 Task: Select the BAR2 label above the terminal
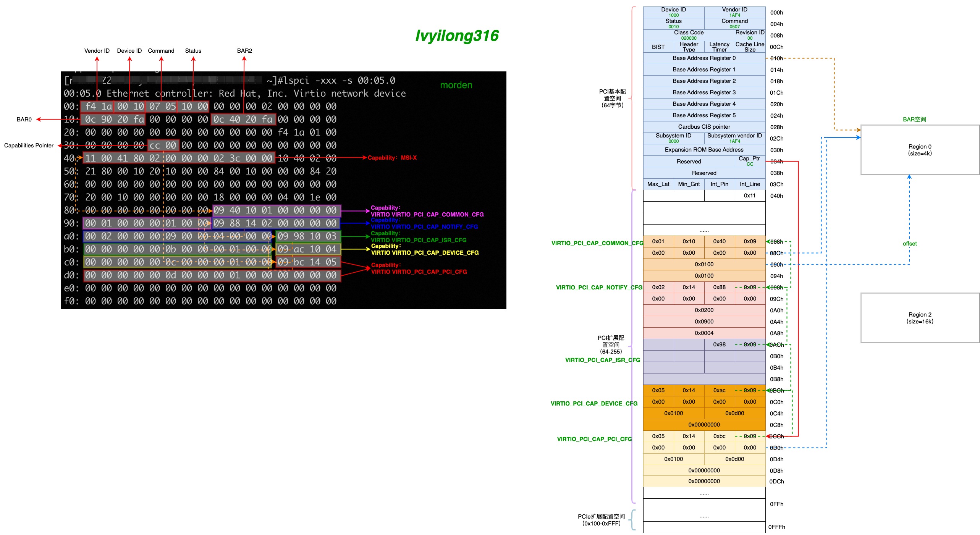(244, 51)
